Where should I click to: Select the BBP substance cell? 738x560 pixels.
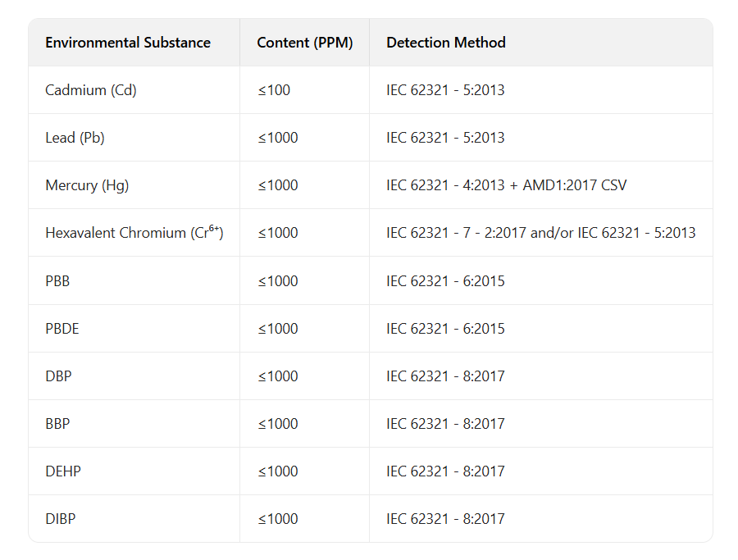point(57,424)
